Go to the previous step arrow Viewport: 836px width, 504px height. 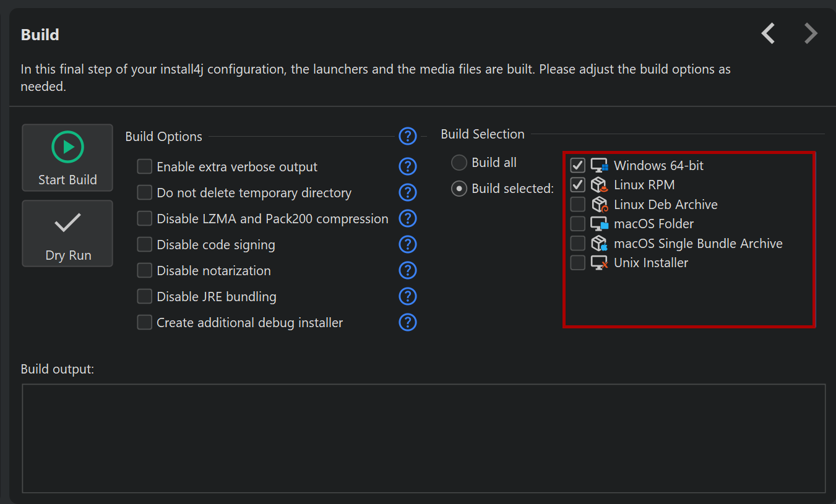click(768, 33)
